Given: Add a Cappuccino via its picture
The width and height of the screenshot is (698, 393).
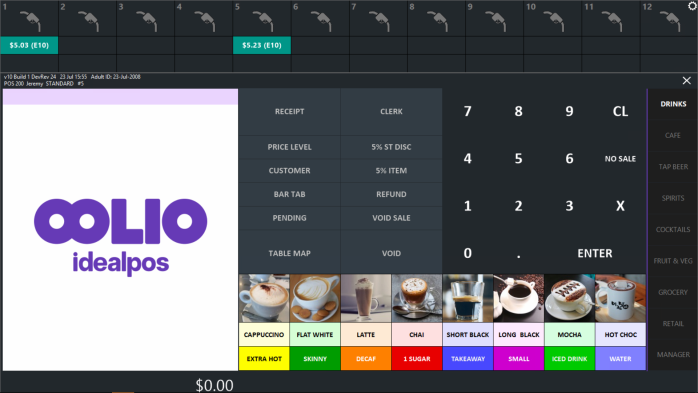Looking at the screenshot, I should tap(264, 298).
